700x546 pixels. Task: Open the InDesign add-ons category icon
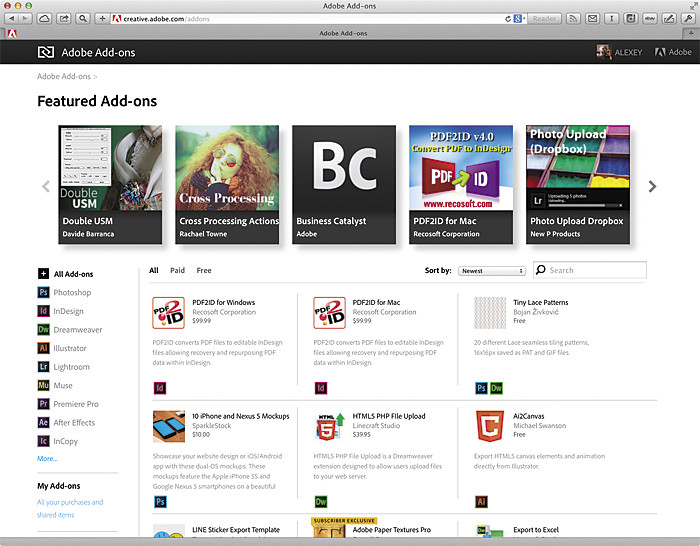pos(43,311)
